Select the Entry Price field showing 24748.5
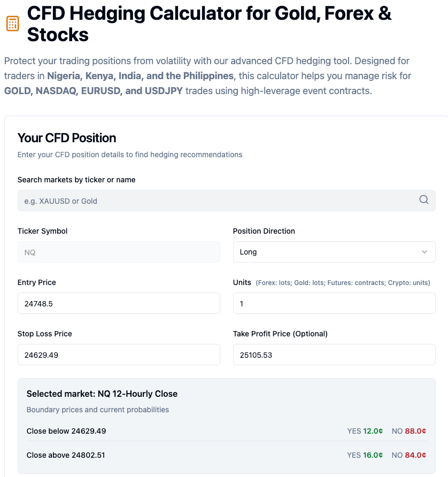The height and width of the screenshot is (477, 448). [x=119, y=303]
